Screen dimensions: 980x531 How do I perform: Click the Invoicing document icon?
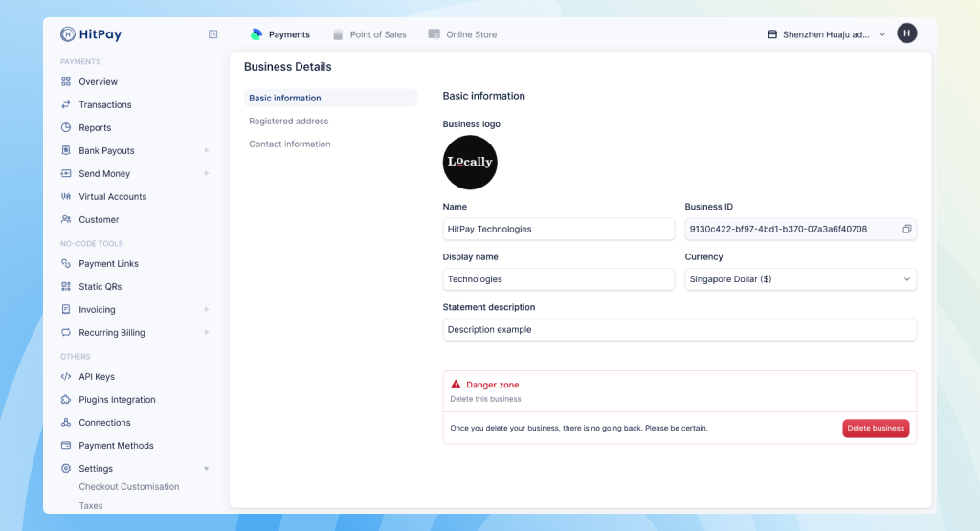pos(66,309)
